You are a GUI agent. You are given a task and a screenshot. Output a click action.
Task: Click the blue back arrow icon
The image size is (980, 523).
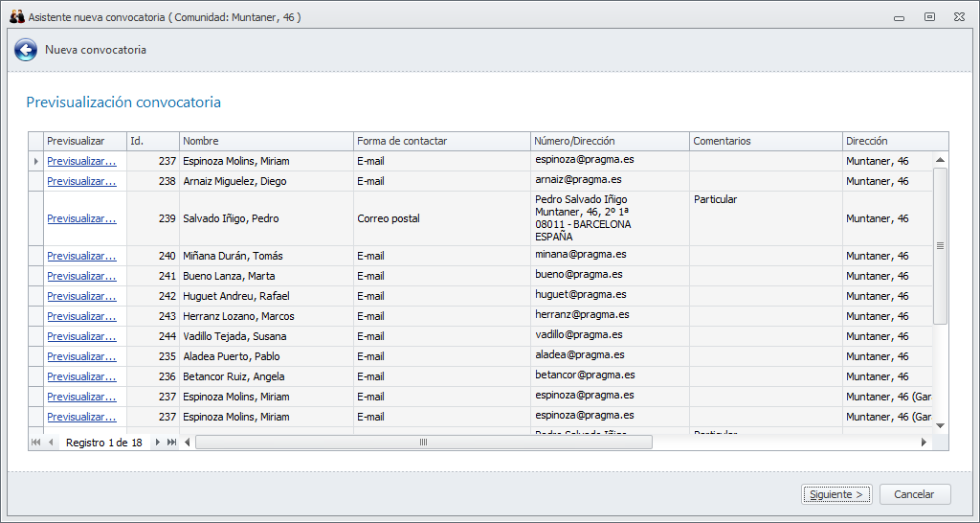pyautogui.click(x=26, y=50)
